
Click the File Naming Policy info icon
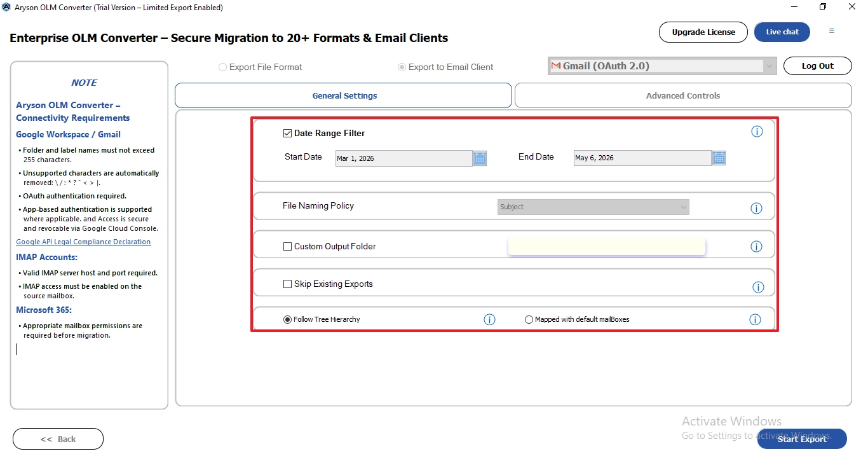(x=756, y=208)
